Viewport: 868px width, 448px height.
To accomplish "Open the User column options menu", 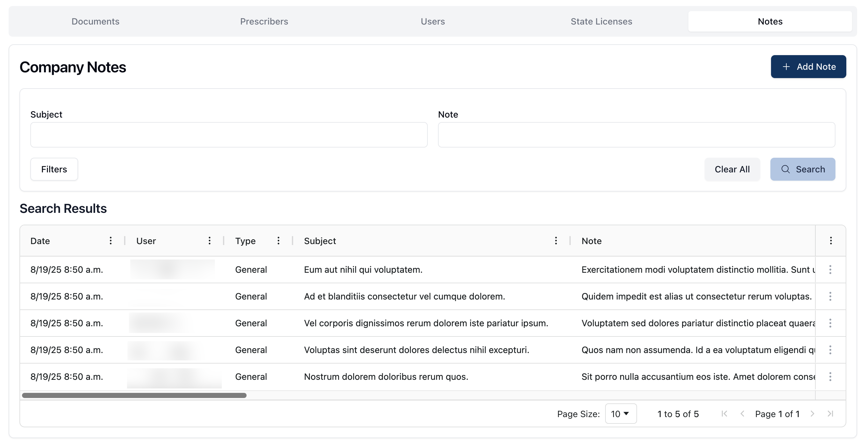I will [x=209, y=241].
